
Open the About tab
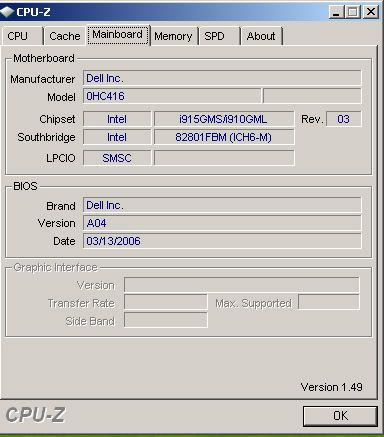point(261,36)
